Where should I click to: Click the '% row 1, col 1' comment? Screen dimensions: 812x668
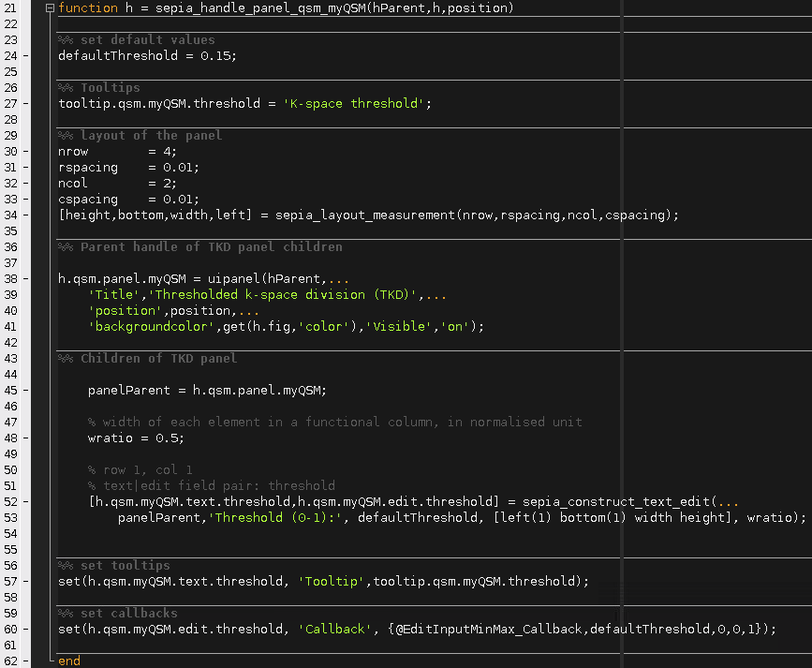[x=140, y=470]
